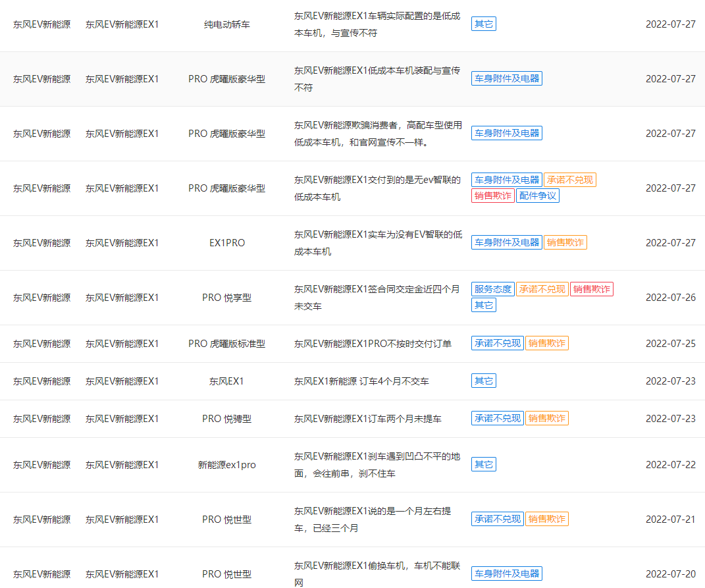Click 其它 tag in PRO 悦享型 row
This screenshot has height=588, width=705.
click(x=483, y=305)
